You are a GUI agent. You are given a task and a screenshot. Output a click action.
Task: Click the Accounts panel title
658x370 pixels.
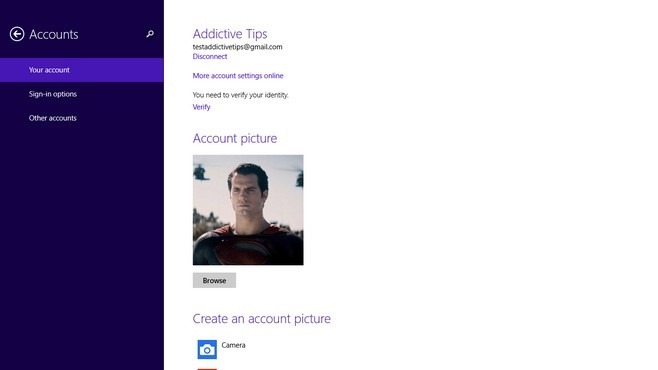coord(54,34)
